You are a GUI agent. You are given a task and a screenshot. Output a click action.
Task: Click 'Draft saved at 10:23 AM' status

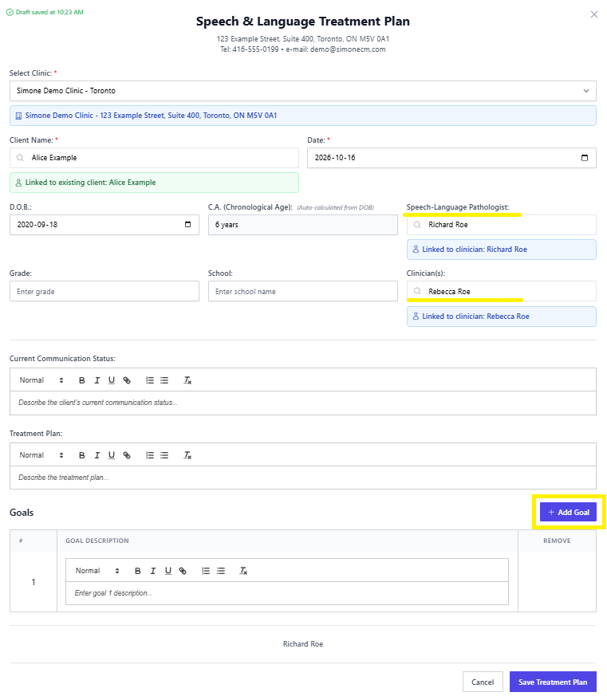coord(45,12)
